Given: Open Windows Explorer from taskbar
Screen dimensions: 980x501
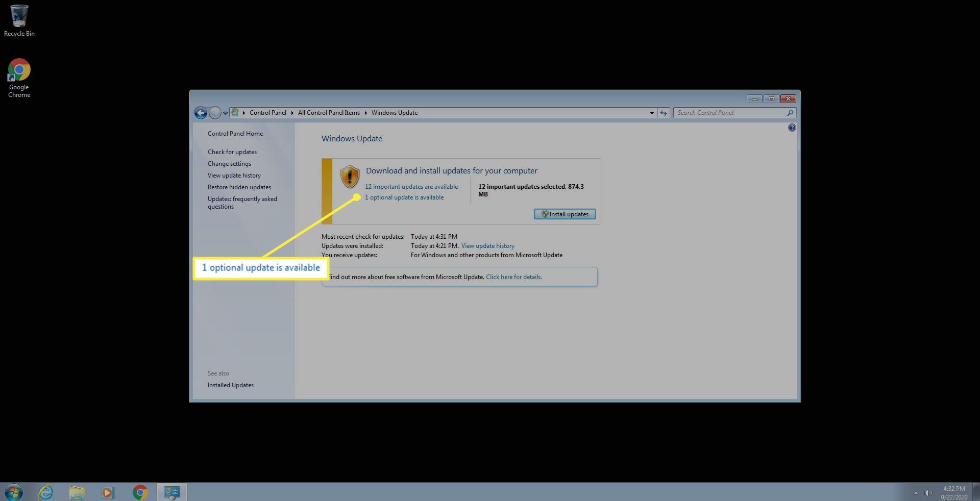Looking at the screenshot, I should coord(77,492).
